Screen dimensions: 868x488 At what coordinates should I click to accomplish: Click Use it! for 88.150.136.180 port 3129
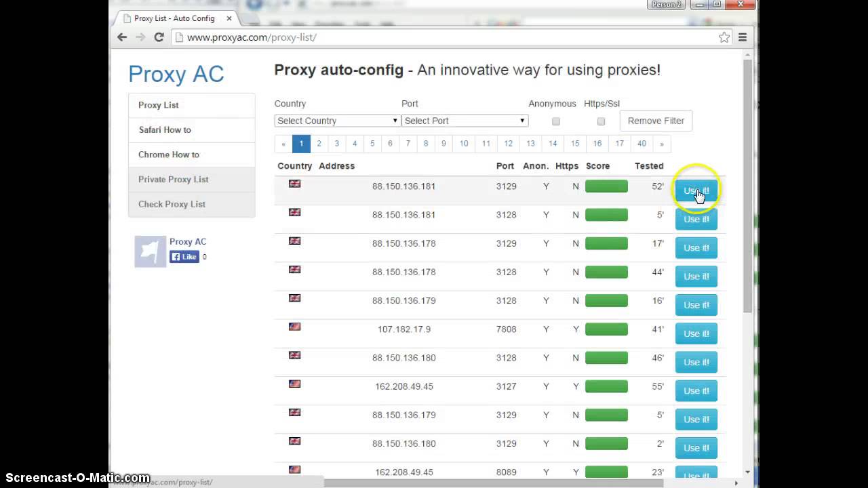(696, 448)
